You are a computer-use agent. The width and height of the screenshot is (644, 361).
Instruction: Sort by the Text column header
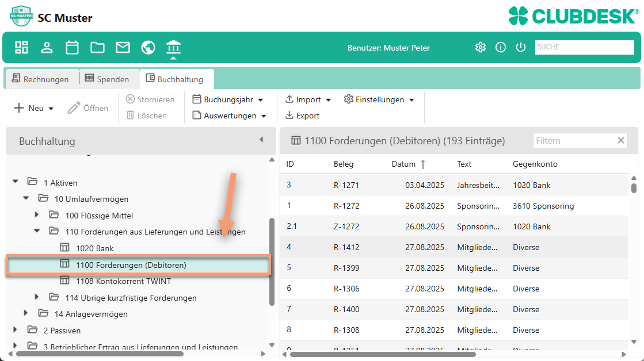464,164
